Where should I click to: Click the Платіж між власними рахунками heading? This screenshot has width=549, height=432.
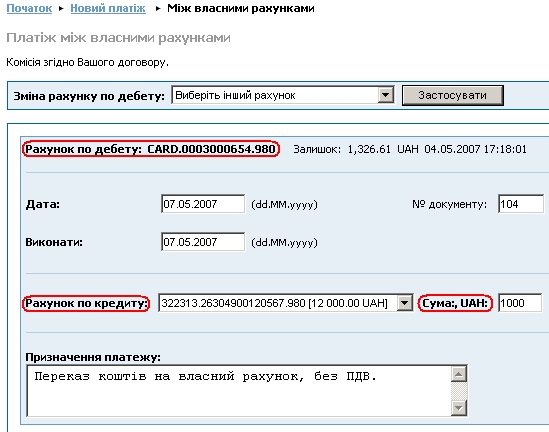point(118,38)
